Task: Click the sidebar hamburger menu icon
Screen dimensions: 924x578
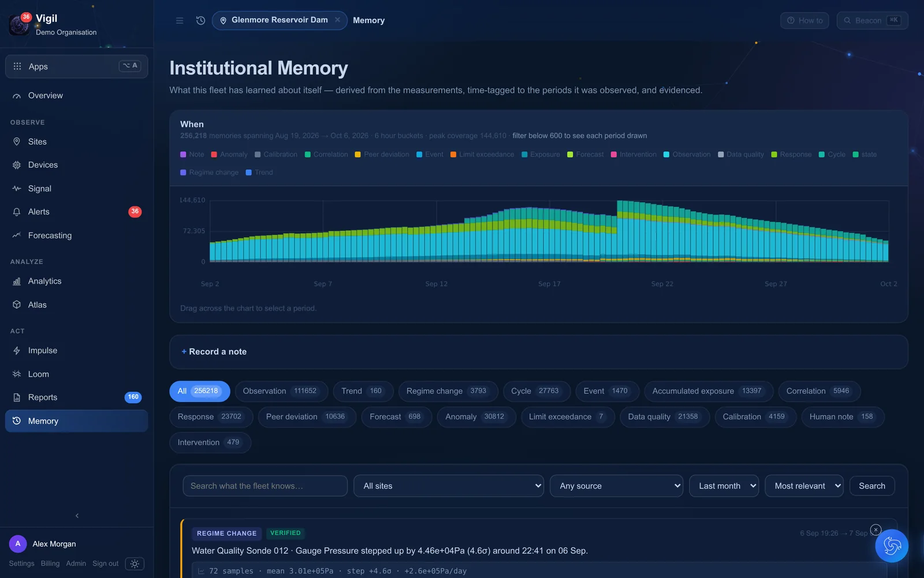Action: pos(180,20)
